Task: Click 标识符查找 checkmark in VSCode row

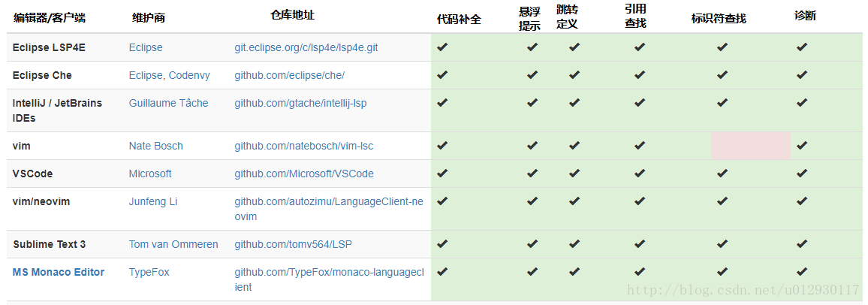Action: coord(722,174)
